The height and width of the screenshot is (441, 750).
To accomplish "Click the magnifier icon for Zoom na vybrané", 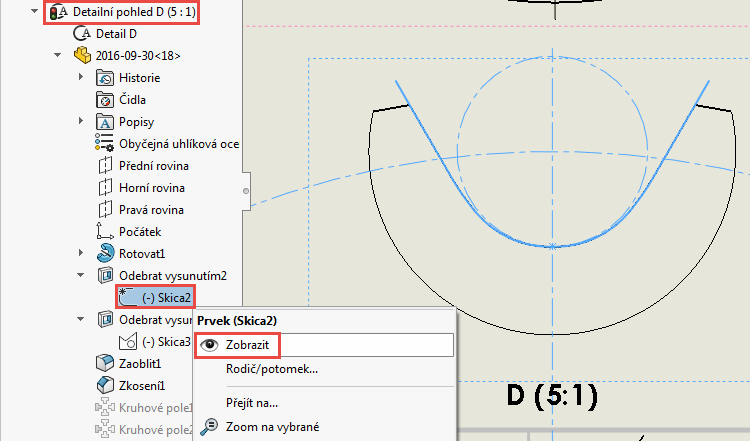I will click(x=209, y=427).
